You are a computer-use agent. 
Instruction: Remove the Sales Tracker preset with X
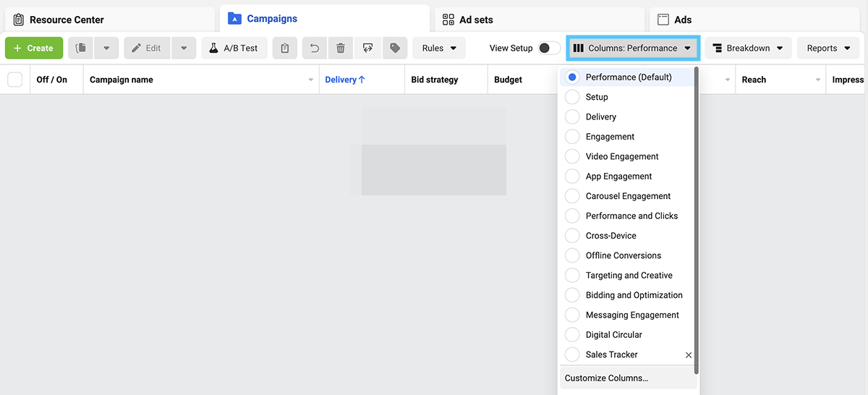pyautogui.click(x=688, y=355)
